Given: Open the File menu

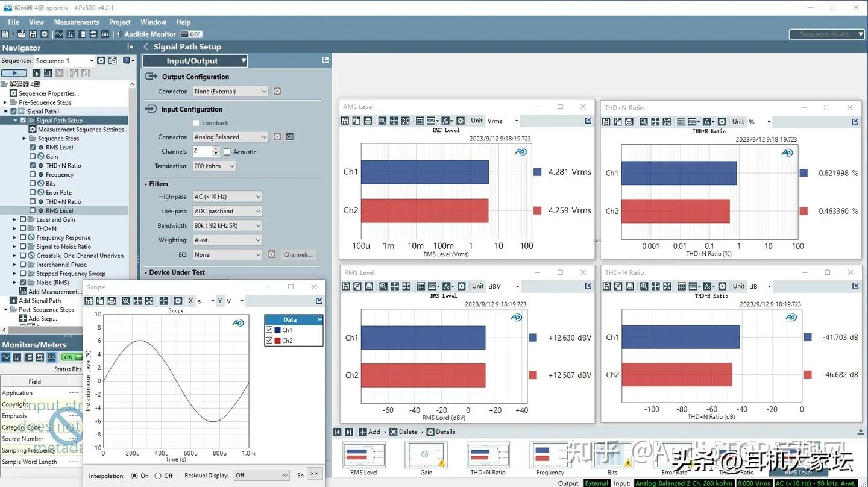Looking at the screenshot, I should coord(14,22).
